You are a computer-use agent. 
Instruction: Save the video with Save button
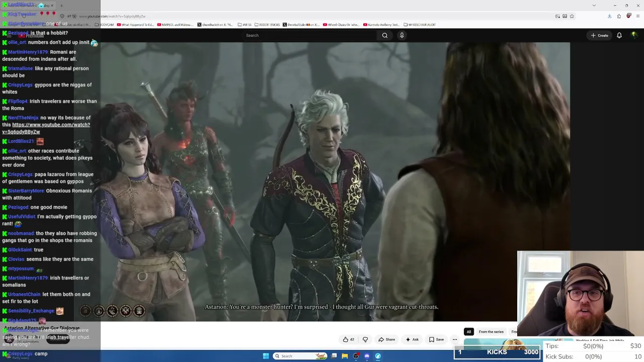(436, 339)
